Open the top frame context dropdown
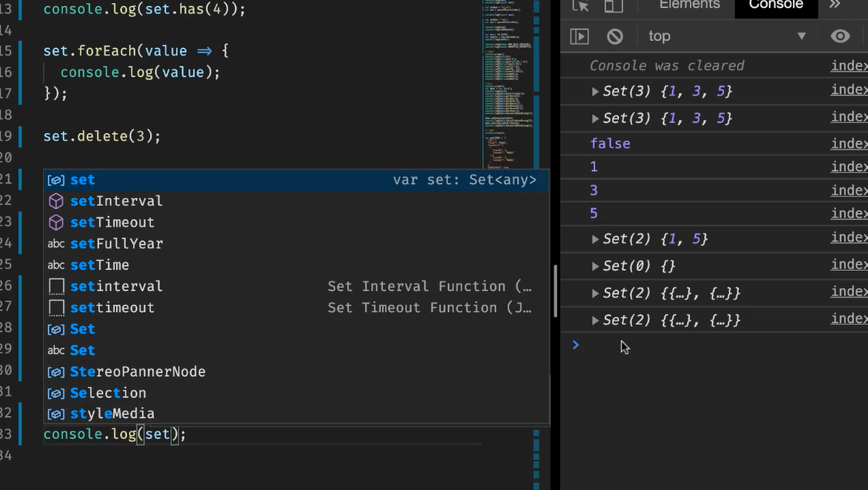Viewport: 868px width, 490px height. [727, 36]
